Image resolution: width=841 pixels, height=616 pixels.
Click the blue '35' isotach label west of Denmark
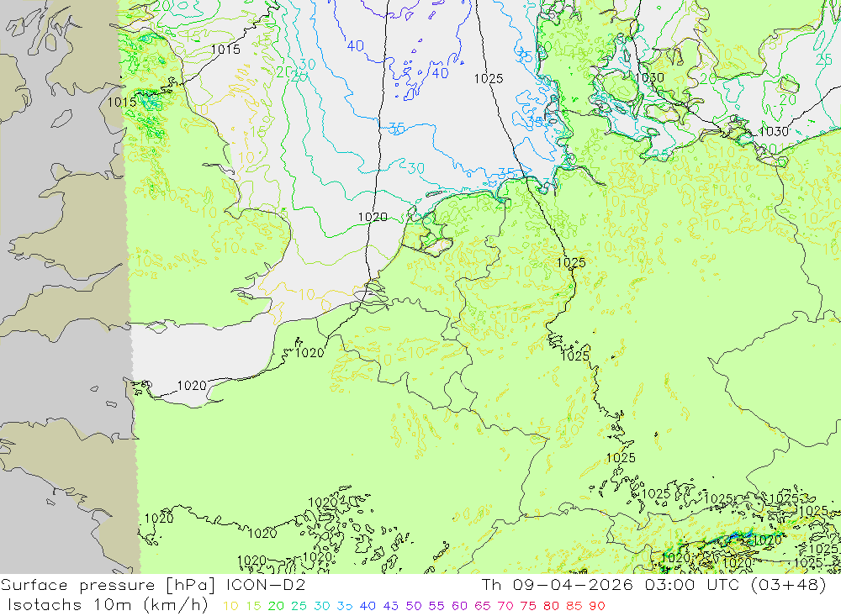coord(524,55)
